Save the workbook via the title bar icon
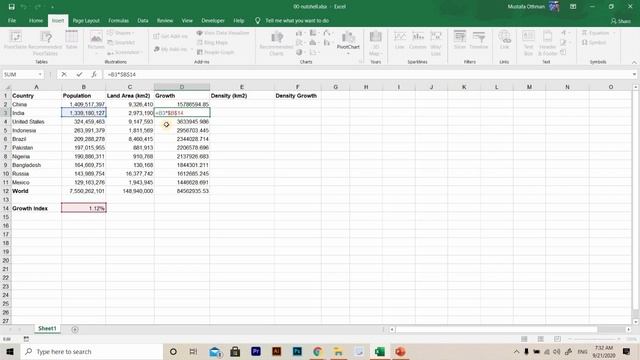 (x=11, y=7)
